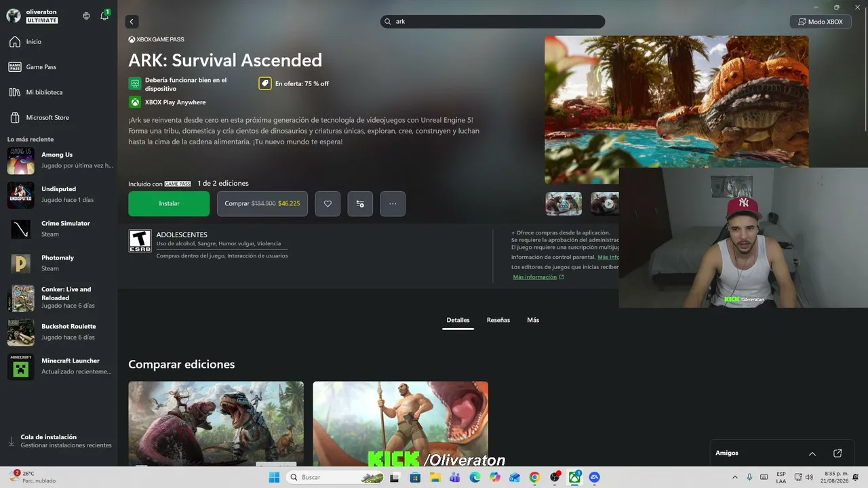Switch to Modo XBOX

coord(821,22)
